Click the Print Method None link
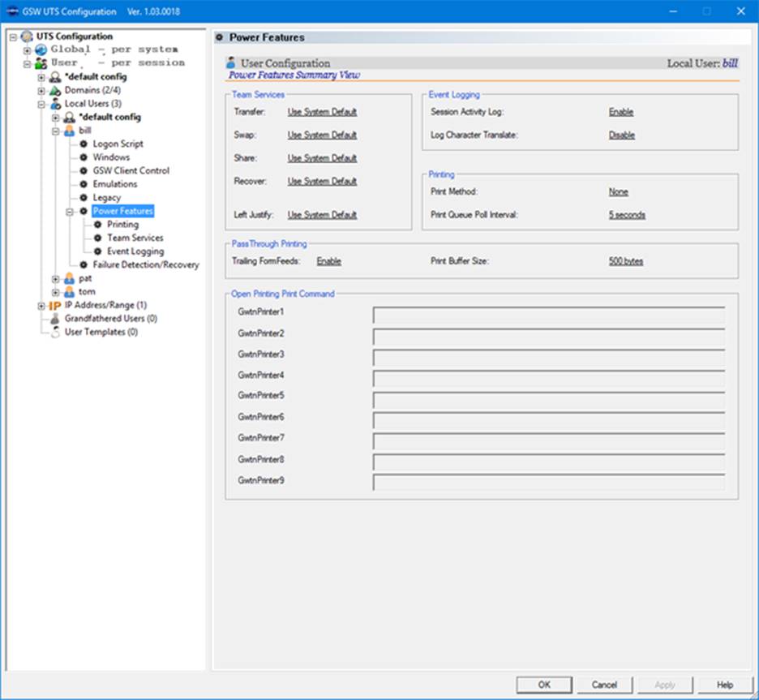Viewport: 759px width, 700px height. pos(619,191)
